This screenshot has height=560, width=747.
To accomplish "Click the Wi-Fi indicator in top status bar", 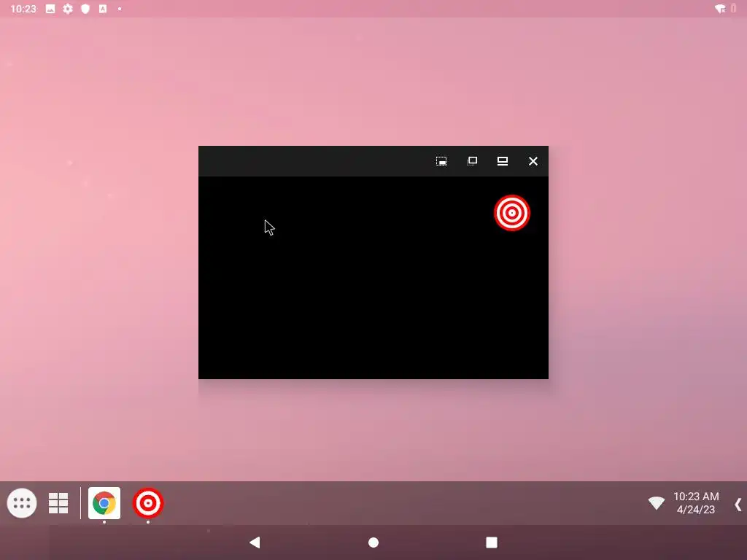I will (x=720, y=9).
